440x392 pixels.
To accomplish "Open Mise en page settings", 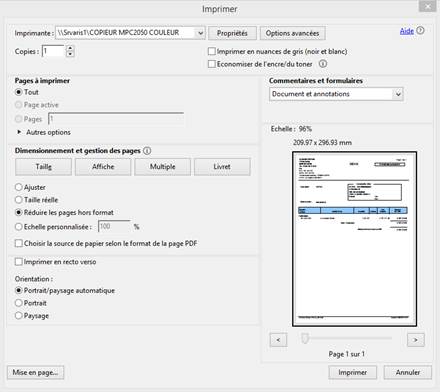I will pos(35,372).
